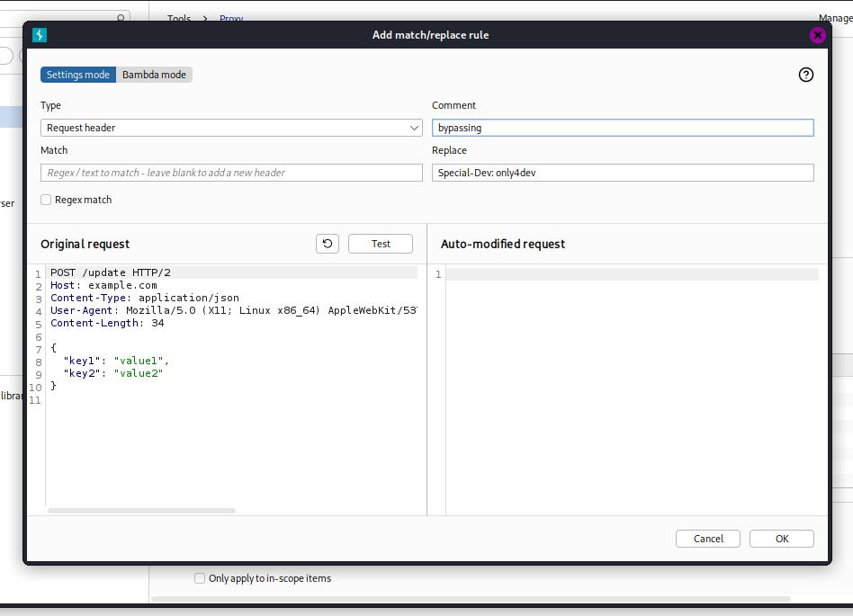The image size is (853, 616).
Task: Click the Burp Suite lightning logo icon
Action: point(40,35)
